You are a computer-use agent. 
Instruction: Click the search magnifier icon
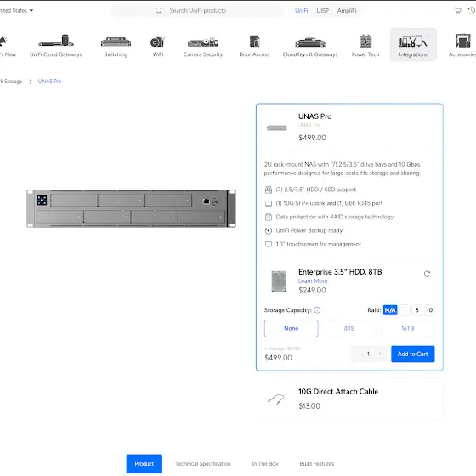(158, 10)
